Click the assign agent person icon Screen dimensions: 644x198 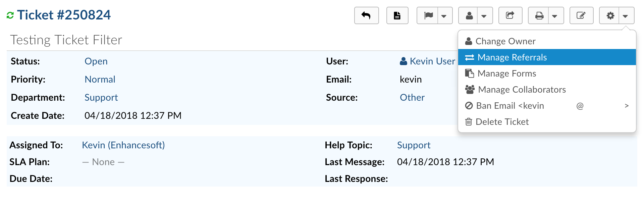(469, 15)
